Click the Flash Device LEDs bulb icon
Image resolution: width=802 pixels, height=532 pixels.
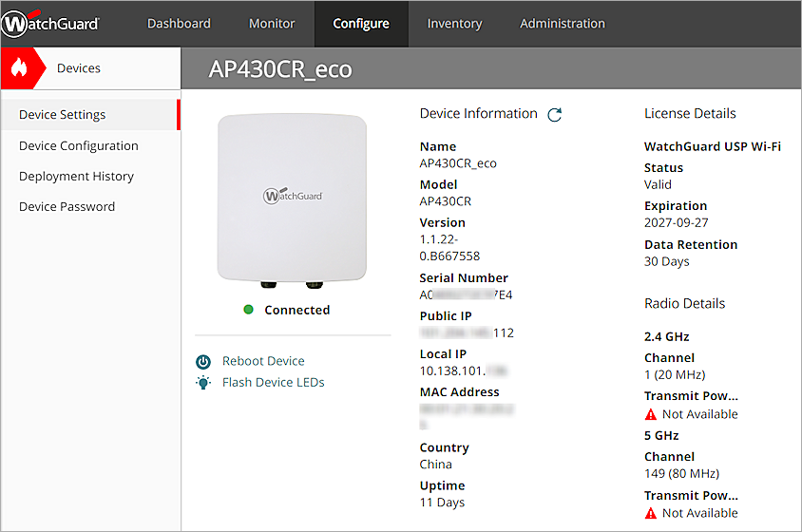click(202, 383)
